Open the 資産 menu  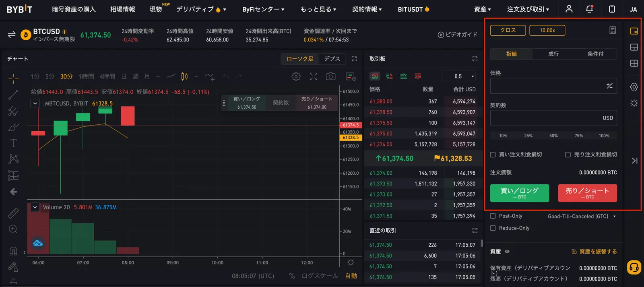coord(483,9)
